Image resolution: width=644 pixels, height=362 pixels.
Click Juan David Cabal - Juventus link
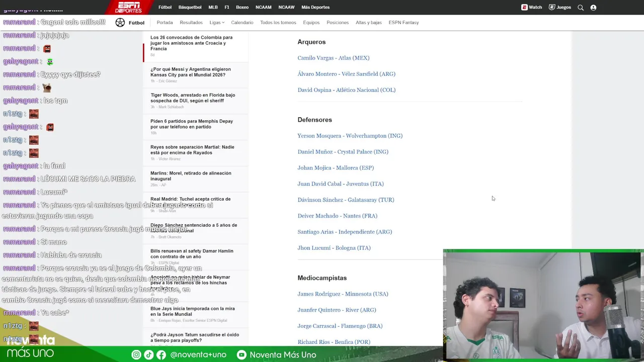point(341,184)
